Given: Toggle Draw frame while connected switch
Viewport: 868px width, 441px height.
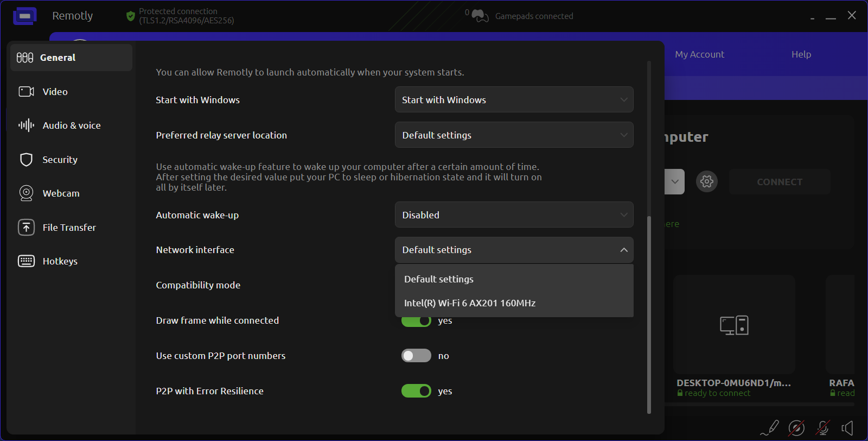Looking at the screenshot, I should coord(416,321).
